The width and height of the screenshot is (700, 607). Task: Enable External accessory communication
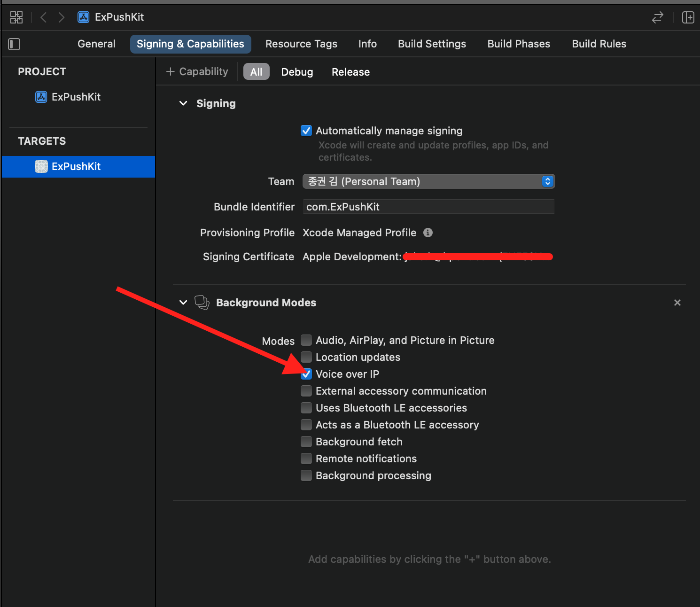pyautogui.click(x=306, y=391)
